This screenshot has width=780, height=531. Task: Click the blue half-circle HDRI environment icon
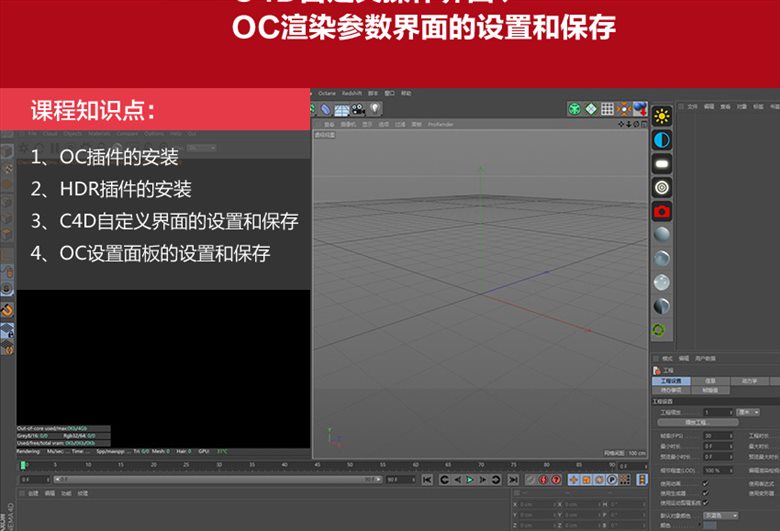[x=662, y=140]
